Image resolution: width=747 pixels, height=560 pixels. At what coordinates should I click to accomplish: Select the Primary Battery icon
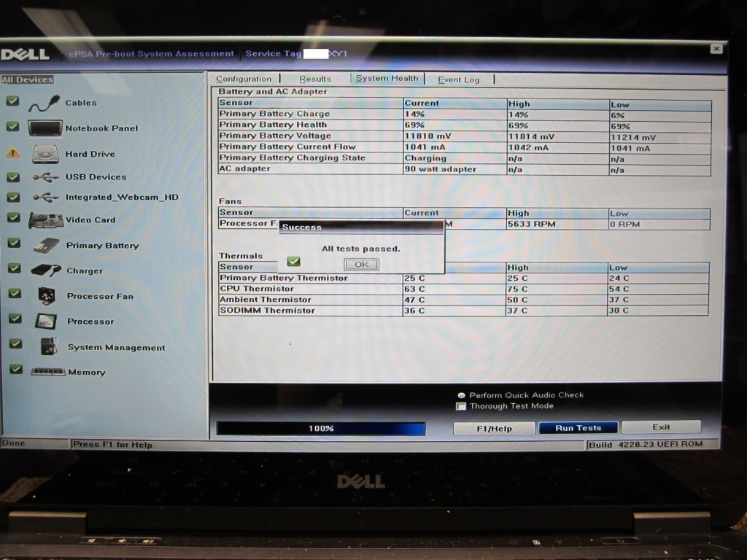(x=46, y=245)
